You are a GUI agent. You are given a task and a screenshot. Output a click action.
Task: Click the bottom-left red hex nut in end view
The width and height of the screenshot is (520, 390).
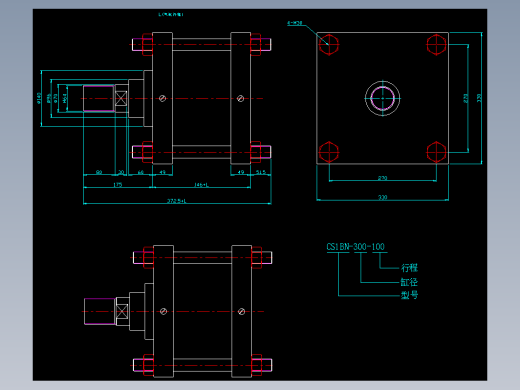pyautogui.click(x=329, y=152)
